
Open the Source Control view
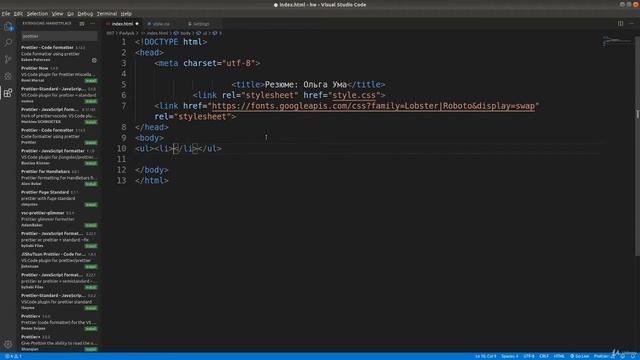8,59
